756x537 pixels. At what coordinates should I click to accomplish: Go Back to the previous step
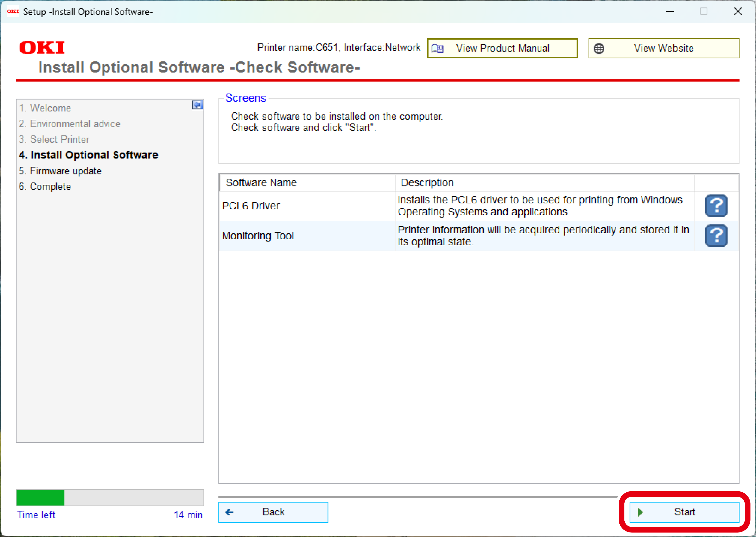pyautogui.click(x=273, y=512)
